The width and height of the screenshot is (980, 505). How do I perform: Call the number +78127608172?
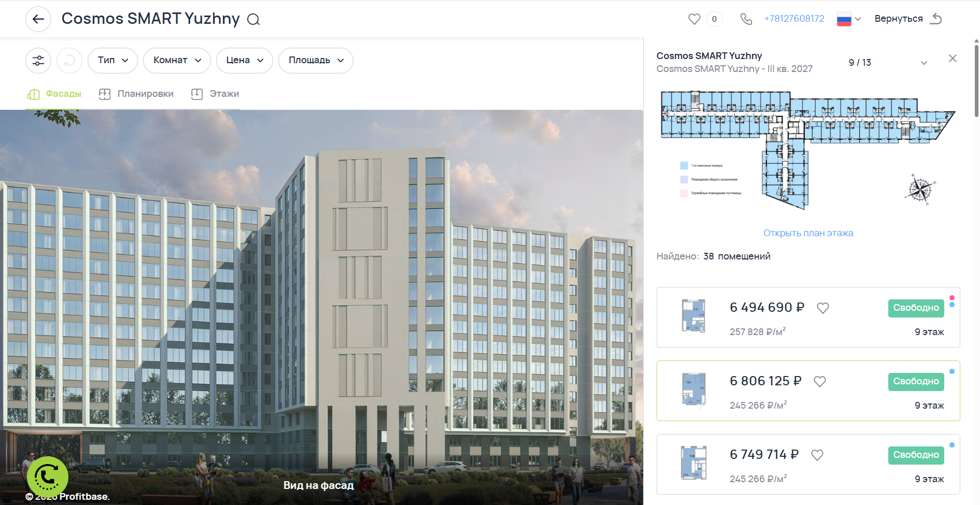tap(794, 19)
